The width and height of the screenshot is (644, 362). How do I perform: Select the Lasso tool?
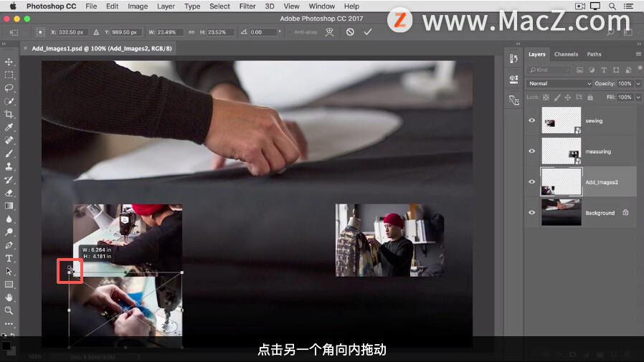pos(9,88)
